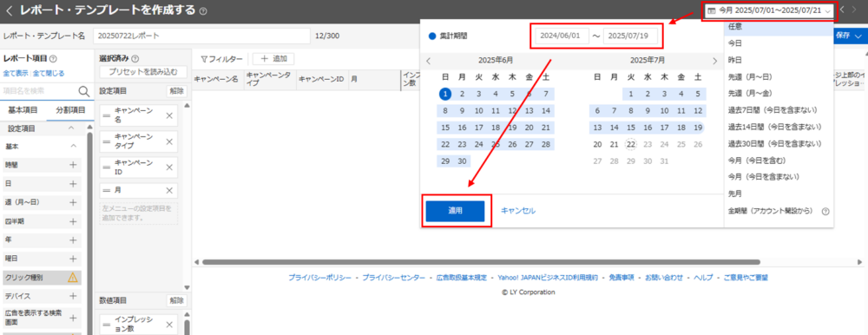This screenshot has width=868, height=335.
Task: Choose 全期間（アカウント開設から） preset
Action: [x=770, y=210]
